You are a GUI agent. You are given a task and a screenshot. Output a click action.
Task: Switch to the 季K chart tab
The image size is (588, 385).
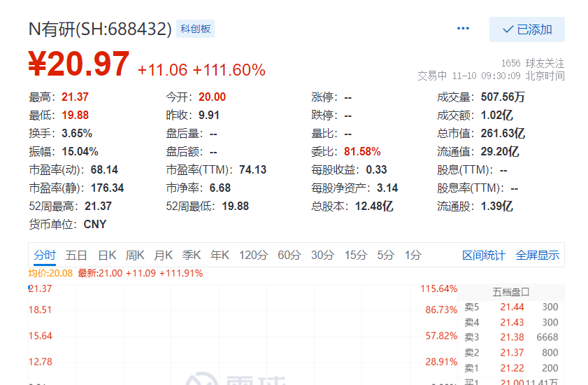tap(192, 255)
